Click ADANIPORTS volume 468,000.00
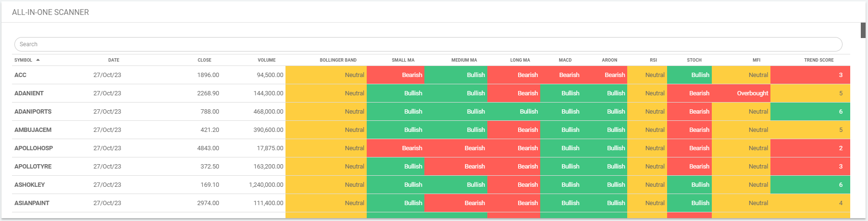The height and width of the screenshot is (221, 868). point(268,112)
